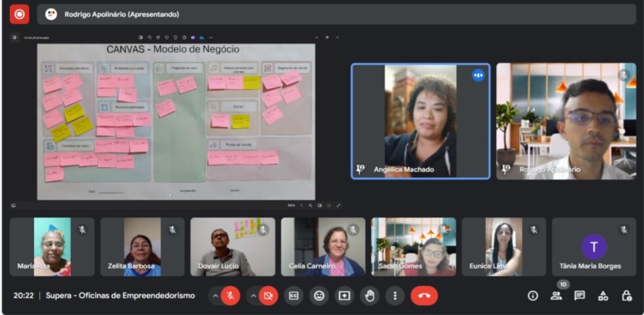This screenshot has width=644, height=315.
Task: End the call with red hang-up button
Action: [x=425, y=296]
